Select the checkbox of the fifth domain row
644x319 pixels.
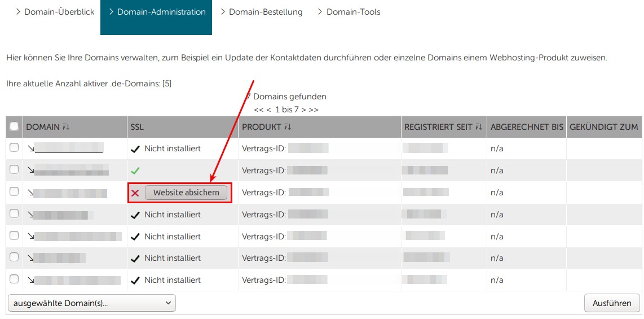(x=14, y=235)
